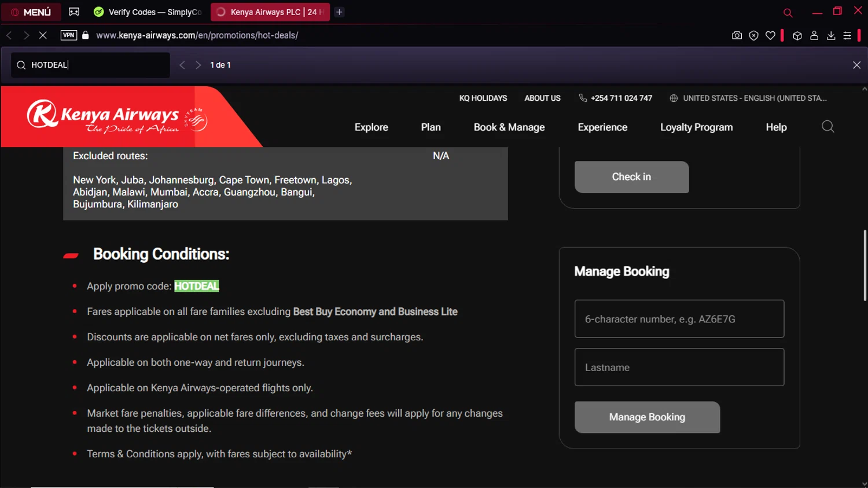This screenshot has width=868, height=488.
Task: Open the profile account icon
Action: (814, 35)
